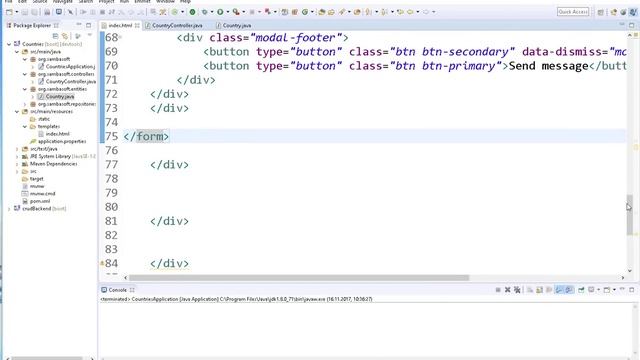Toggle Show Console on Standard Error change
Screen dimensions: 640x360
(569, 290)
